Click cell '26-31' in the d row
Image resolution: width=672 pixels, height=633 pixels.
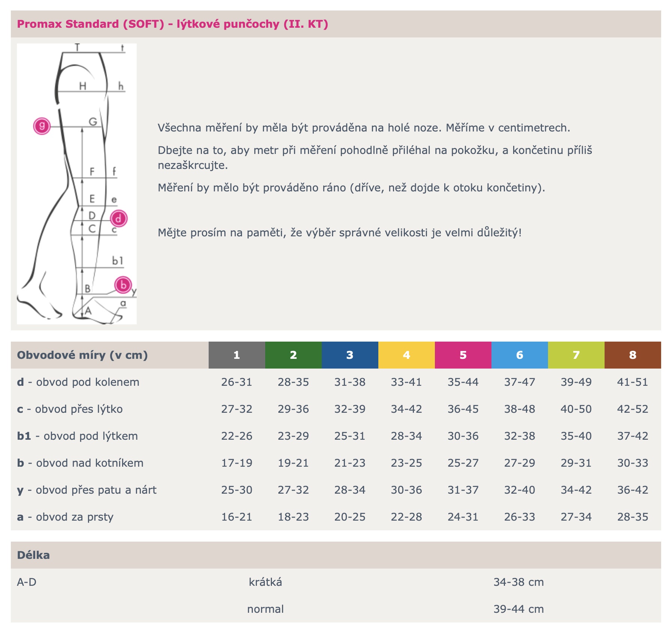coord(237,382)
